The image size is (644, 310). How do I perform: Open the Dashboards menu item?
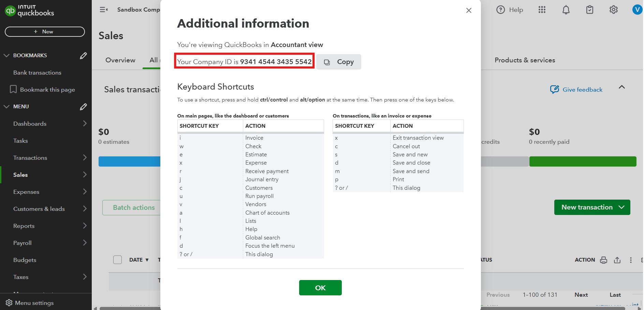pyautogui.click(x=30, y=124)
